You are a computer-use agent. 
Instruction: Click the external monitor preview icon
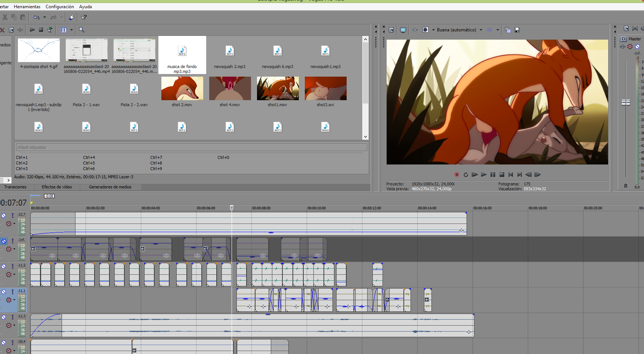[x=403, y=30]
